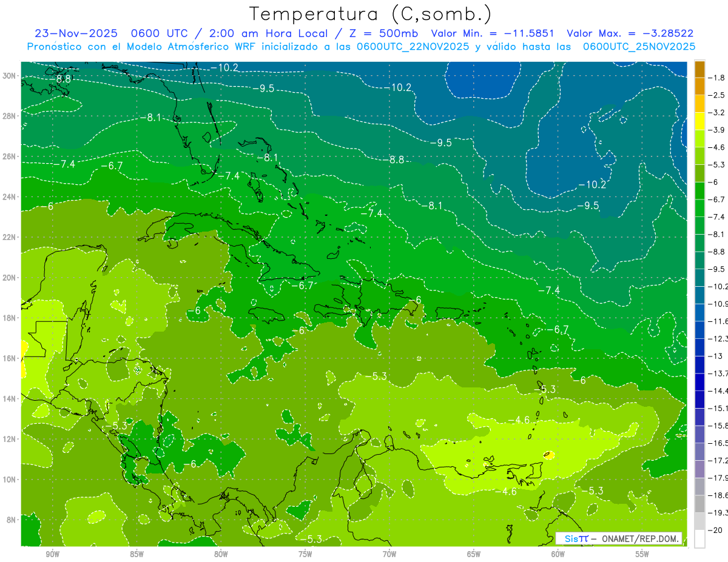The width and height of the screenshot is (728, 562).
Task: Click the "70W" longitude axis label
Action: (x=389, y=554)
